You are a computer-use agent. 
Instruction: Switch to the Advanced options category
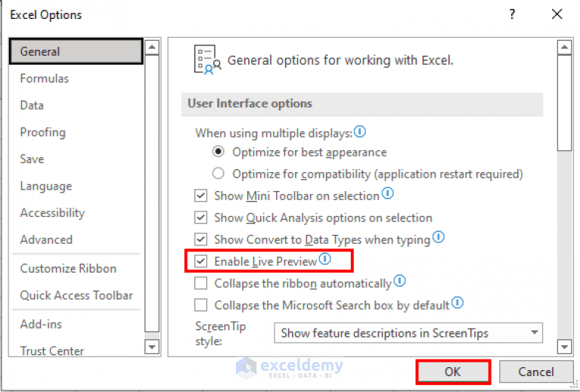46,239
